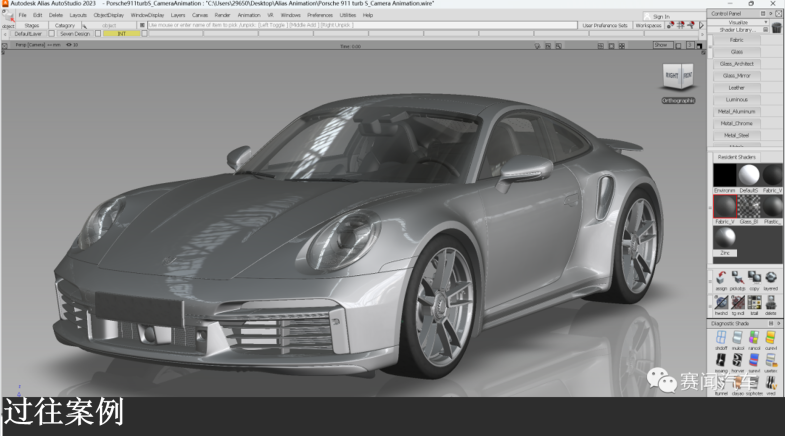Toggle the checkbox next to DefaultLayer
This screenshot has width=785, height=436.
pyautogui.click(x=51, y=33)
